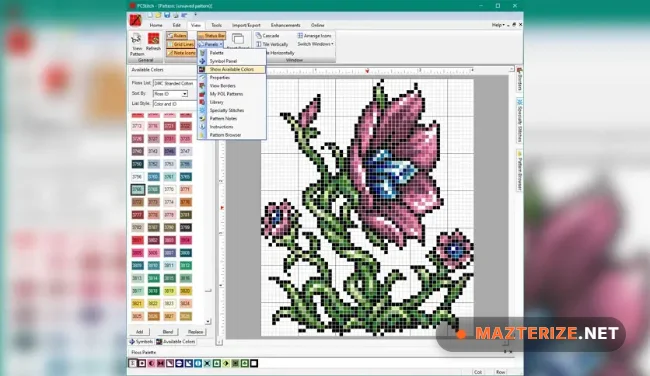
Task: Switch to the Tools ribbon tab
Action: click(x=216, y=25)
